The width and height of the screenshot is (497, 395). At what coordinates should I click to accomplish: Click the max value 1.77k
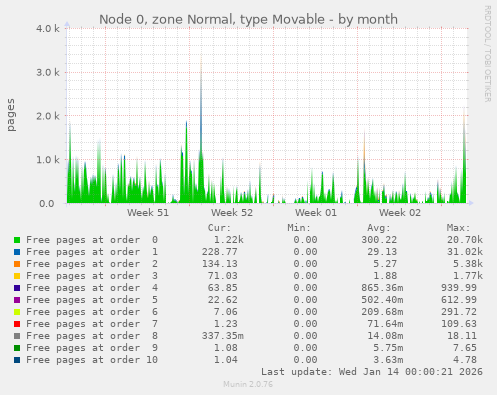pyautogui.click(x=468, y=276)
